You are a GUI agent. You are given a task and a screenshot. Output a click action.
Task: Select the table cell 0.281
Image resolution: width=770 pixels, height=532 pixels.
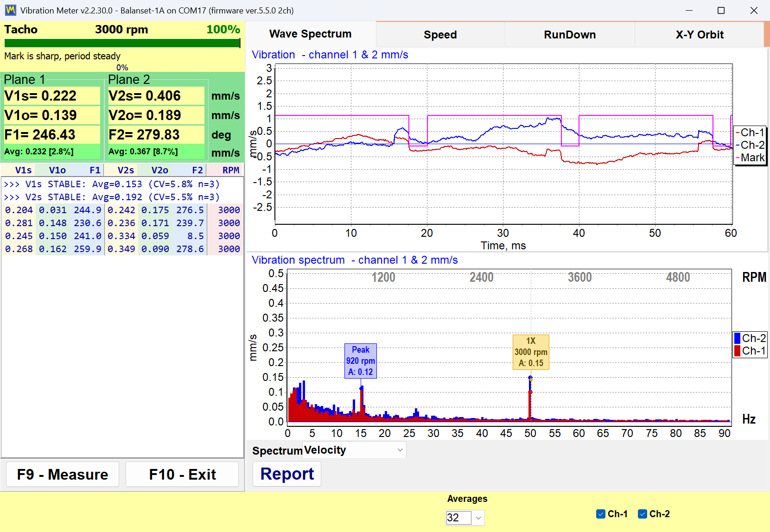(19, 223)
